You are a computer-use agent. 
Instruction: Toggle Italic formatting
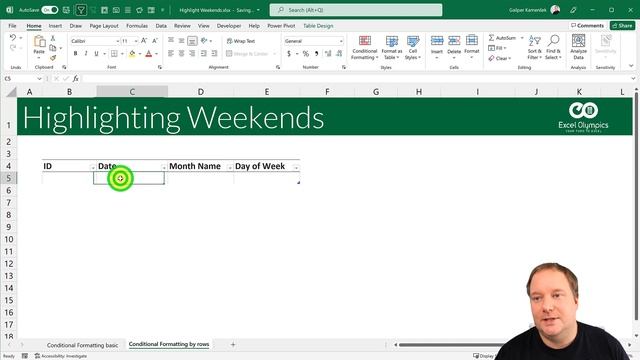(x=86, y=53)
